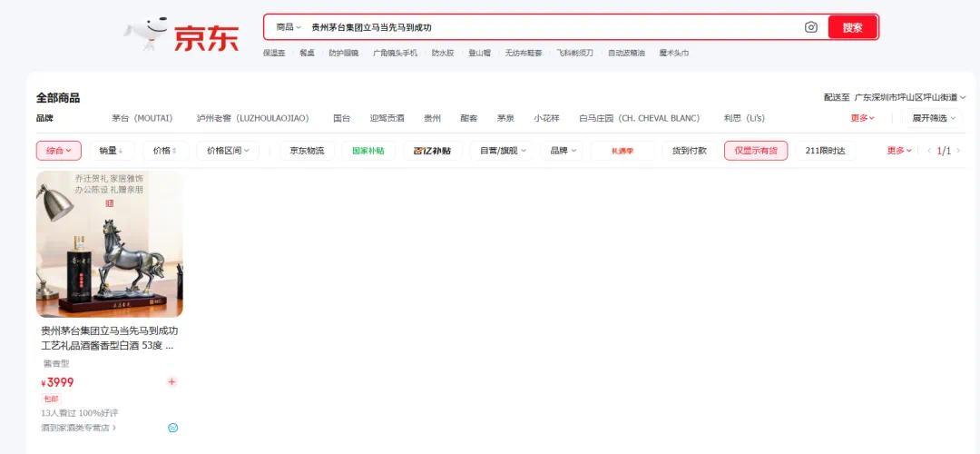The image size is (980, 454).
Task: Click hot search keyword 保温壶
Action: (274, 54)
